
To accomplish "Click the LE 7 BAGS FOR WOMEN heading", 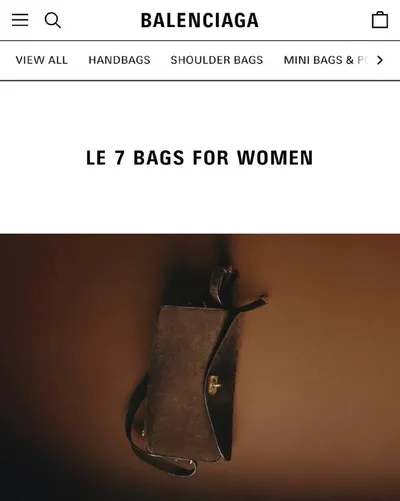I will (x=200, y=158).
